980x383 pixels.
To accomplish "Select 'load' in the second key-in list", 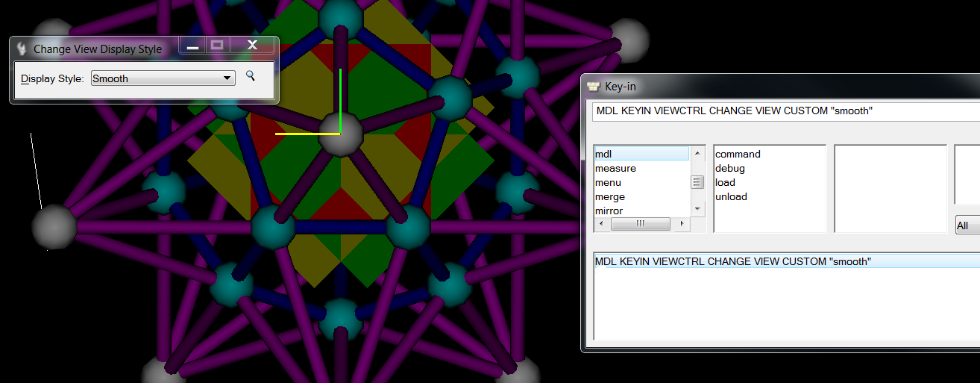I will tap(770, 182).
